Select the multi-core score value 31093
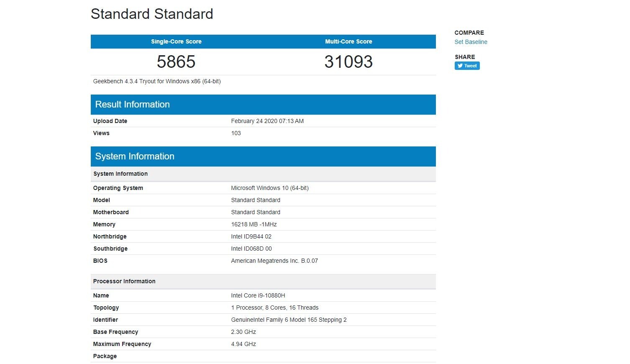This screenshot has height=364, width=630. pos(348,62)
